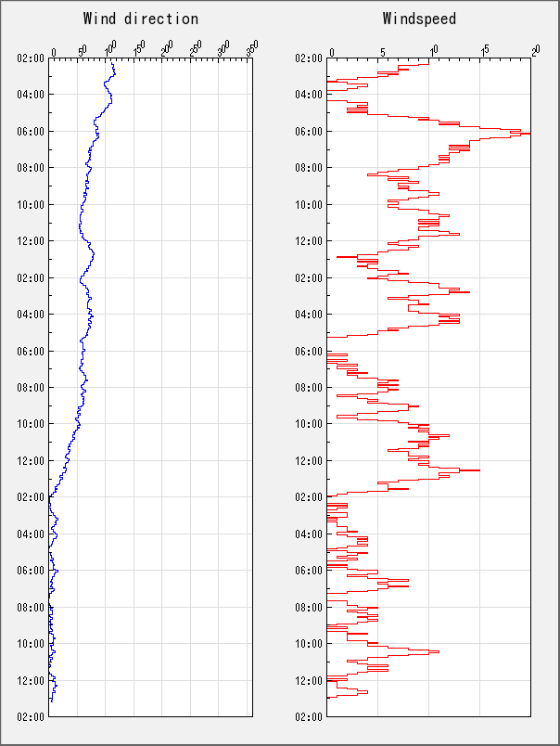
Task: Click the 5 tick label on Windspeed axis
Action: pyautogui.click(x=383, y=48)
